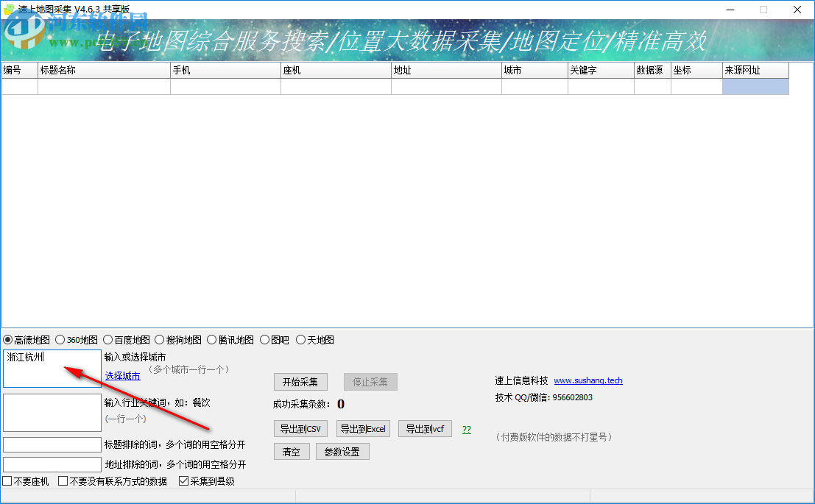
Task: Open the 选择城市 city picker link
Action: pyautogui.click(x=122, y=376)
